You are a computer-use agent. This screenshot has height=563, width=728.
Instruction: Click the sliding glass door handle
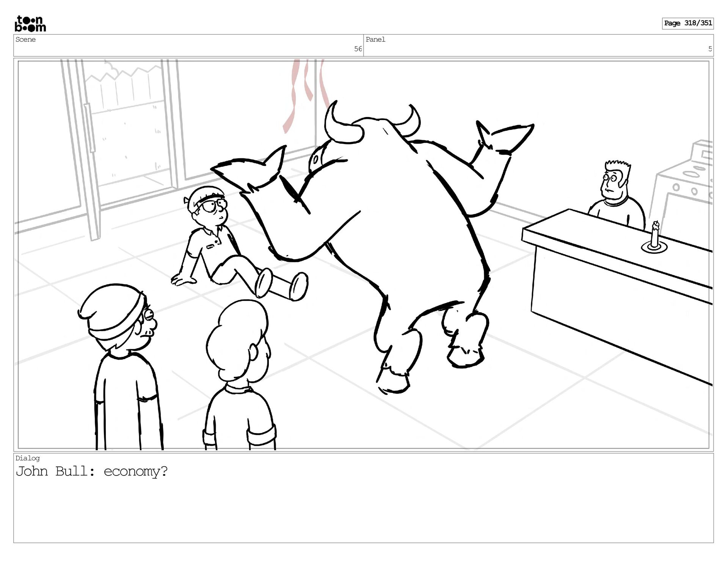click(x=89, y=128)
